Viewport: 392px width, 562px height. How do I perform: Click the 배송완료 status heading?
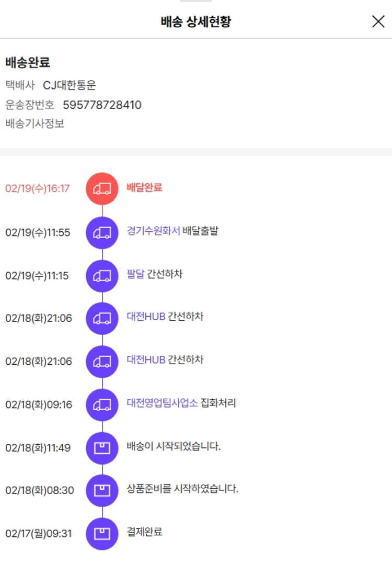click(28, 63)
